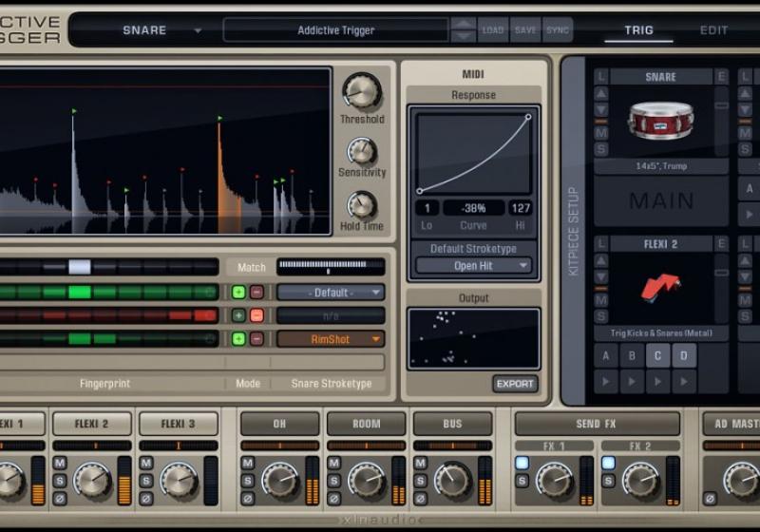The width and height of the screenshot is (760, 532).
Task: Click the Flexi 2 red sample icon
Action: [660, 288]
